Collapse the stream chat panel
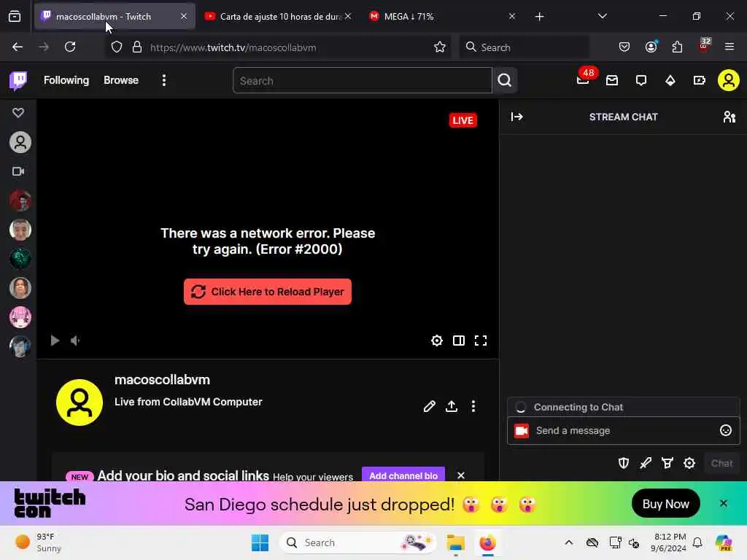The width and height of the screenshot is (747, 560). tap(517, 117)
